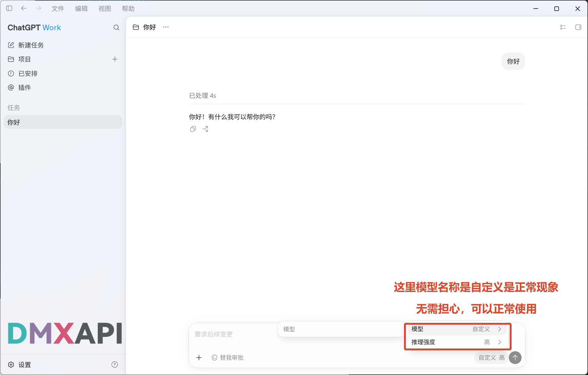Go back with the left arrow
This screenshot has width=588, height=375.
(24, 9)
